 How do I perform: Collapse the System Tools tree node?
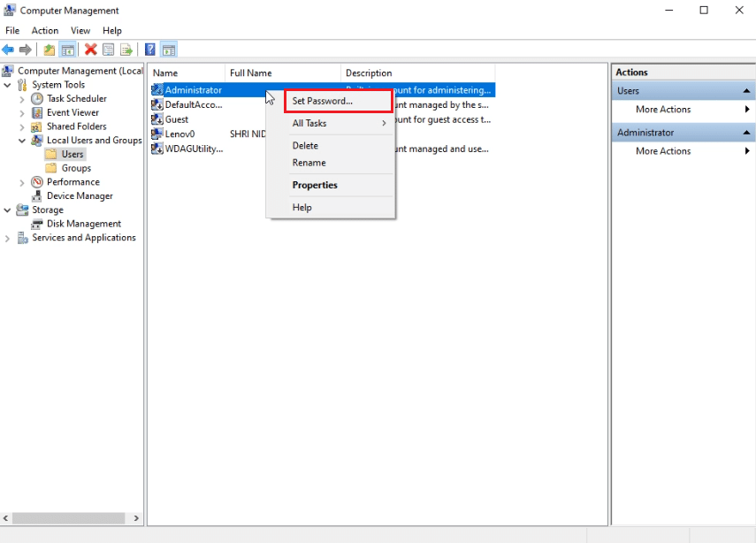pos(7,85)
